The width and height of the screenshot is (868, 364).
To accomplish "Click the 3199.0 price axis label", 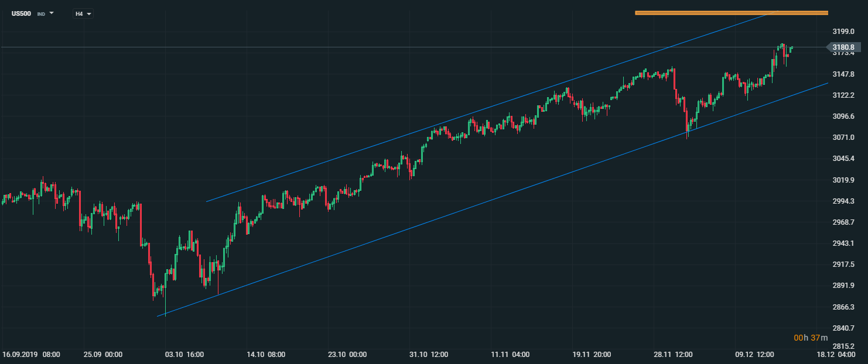I will [x=842, y=32].
